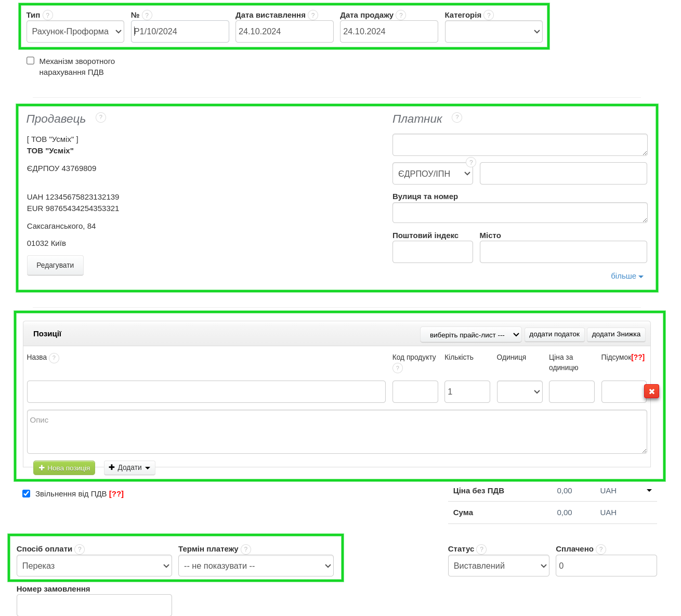Image resolution: width=681 pixels, height=616 pixels.
Task: Open help icon beside Платник heading
Action: tap(457, 118)
